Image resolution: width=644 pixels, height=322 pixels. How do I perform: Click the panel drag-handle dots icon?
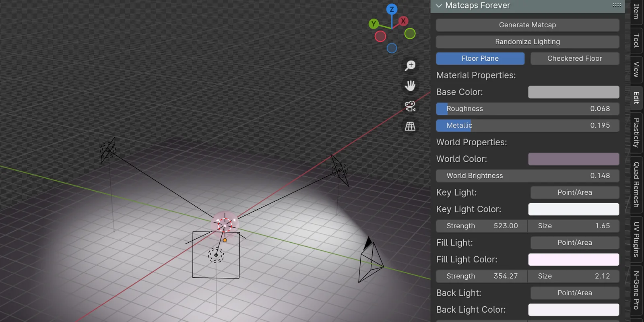coord(617,5)
